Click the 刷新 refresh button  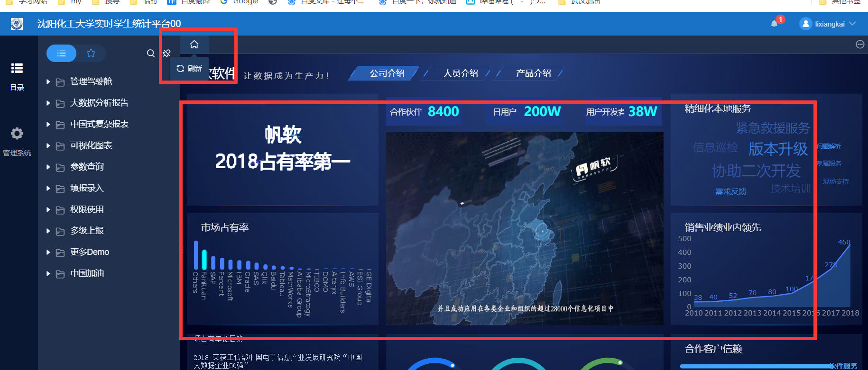189,69
